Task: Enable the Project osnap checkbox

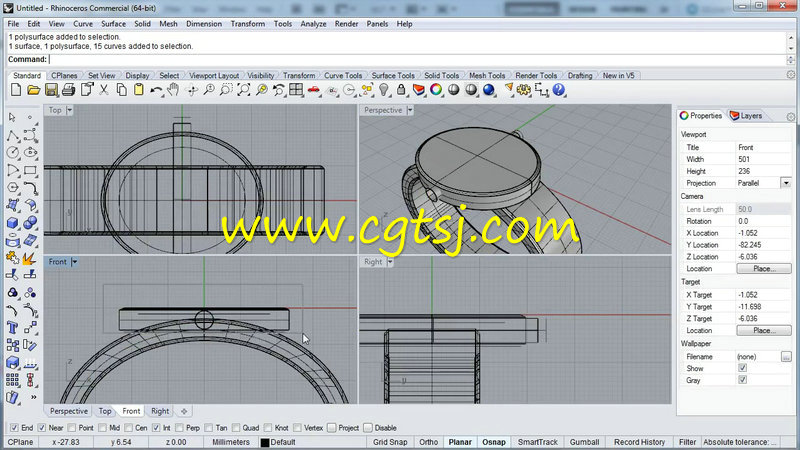Action: [332, 428]
